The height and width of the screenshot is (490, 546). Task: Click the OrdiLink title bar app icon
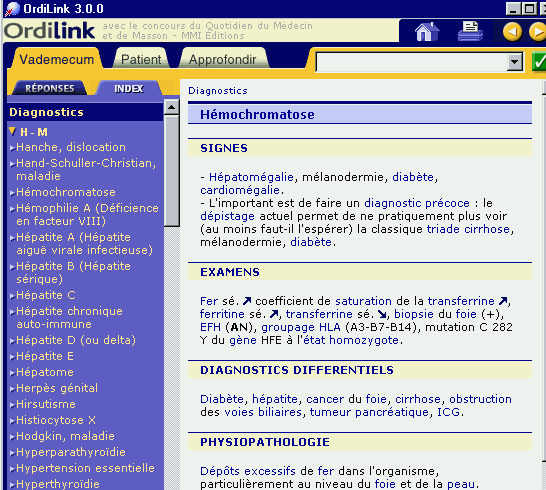12,9
